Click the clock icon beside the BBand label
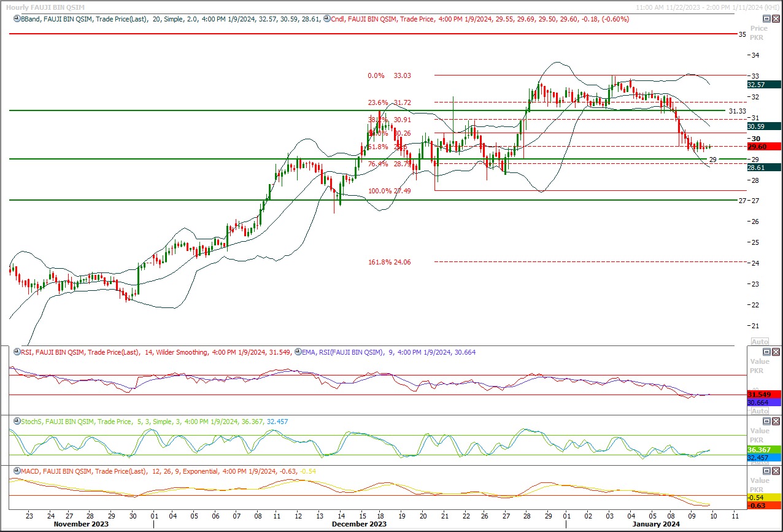This screenshot has height=532, width=783. [17, 19]
